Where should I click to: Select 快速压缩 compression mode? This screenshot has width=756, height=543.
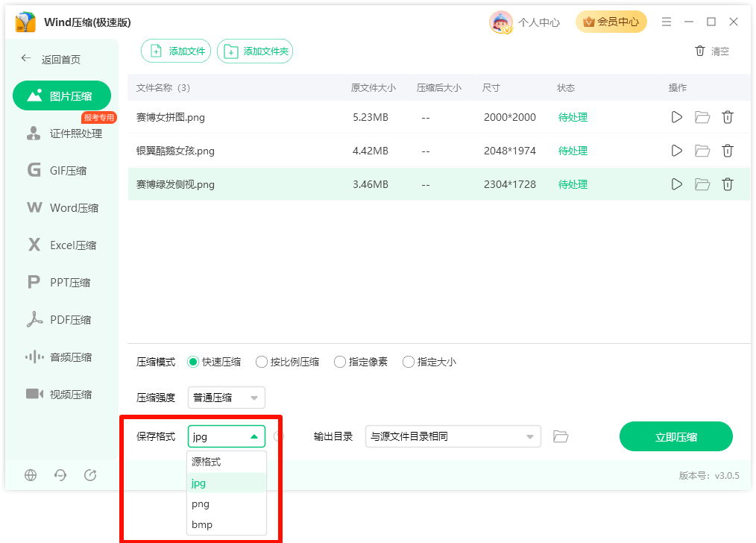pos(214,362)
